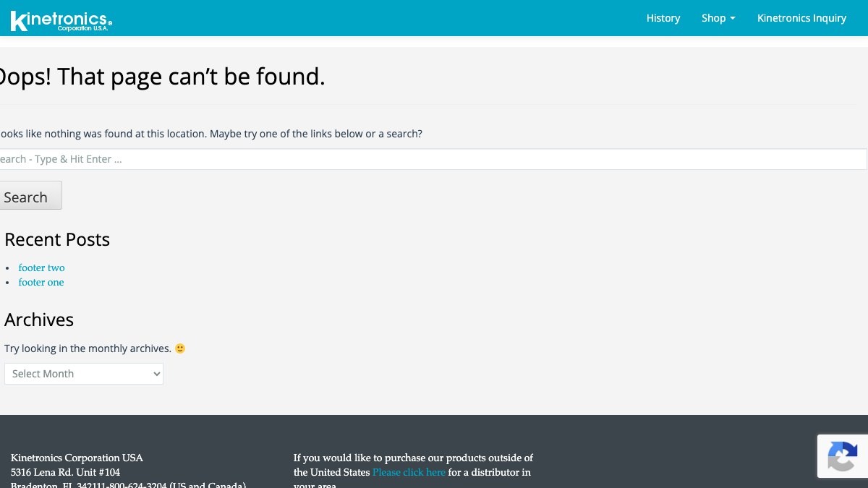The height and width of the screenshot is (488, 868).
Task: Click the 'Archives' heading
Action: (39, 320)
